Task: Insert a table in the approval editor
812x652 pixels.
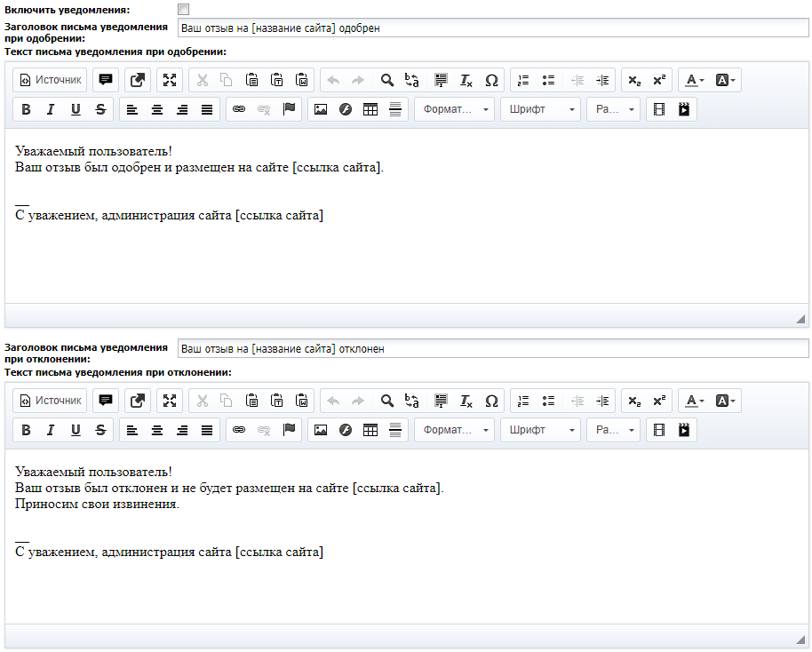Action: click(370, 109)
